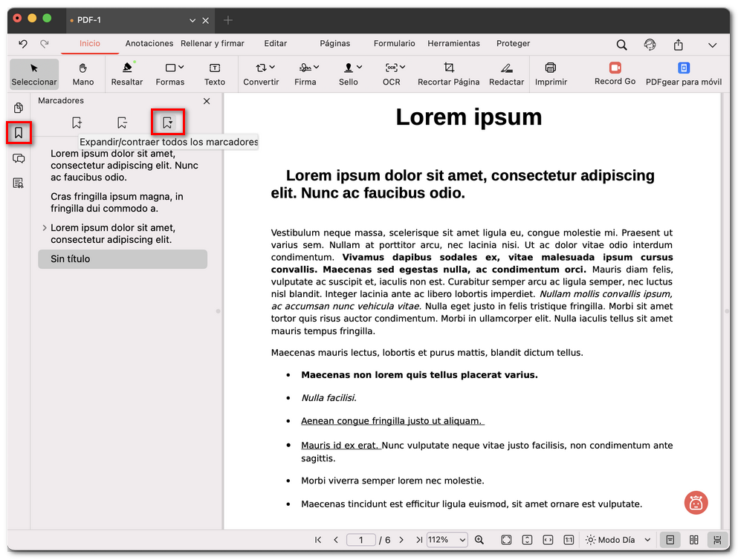Open the Proteger ribbon tab

pos(513,43)
